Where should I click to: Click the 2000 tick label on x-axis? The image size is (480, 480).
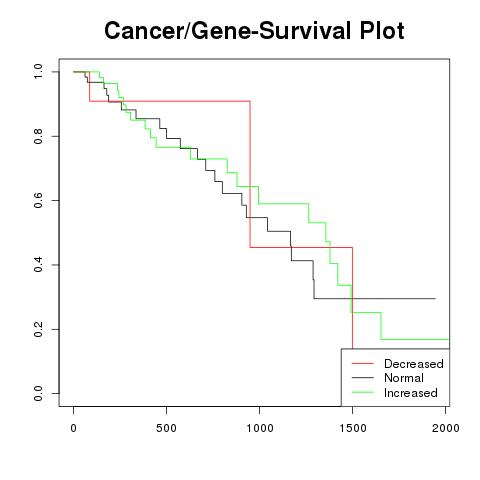tap(445, 428)
